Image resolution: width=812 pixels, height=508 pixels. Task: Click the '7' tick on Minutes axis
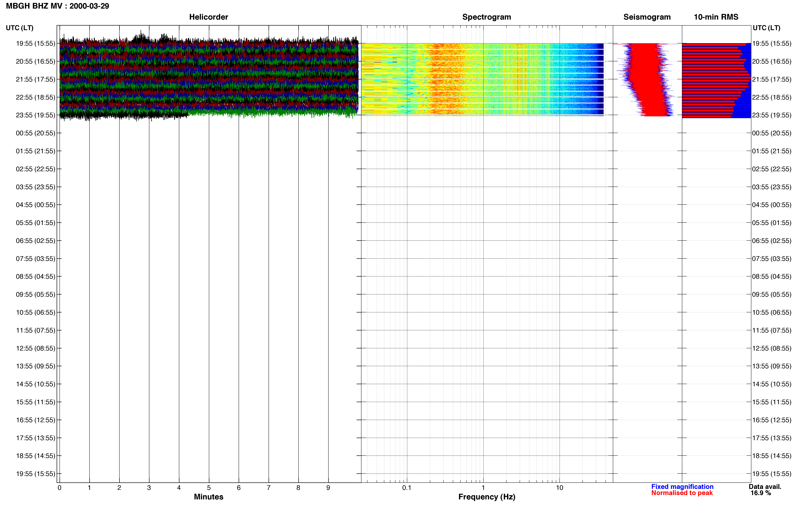[x=269, y=488]
